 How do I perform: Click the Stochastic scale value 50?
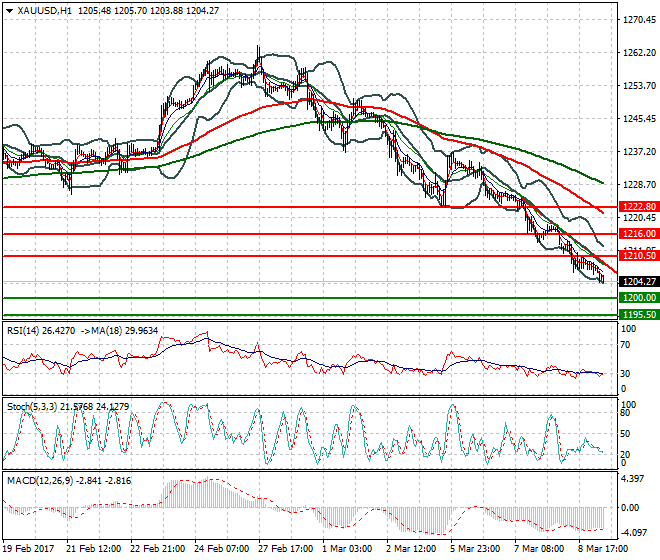625,434
